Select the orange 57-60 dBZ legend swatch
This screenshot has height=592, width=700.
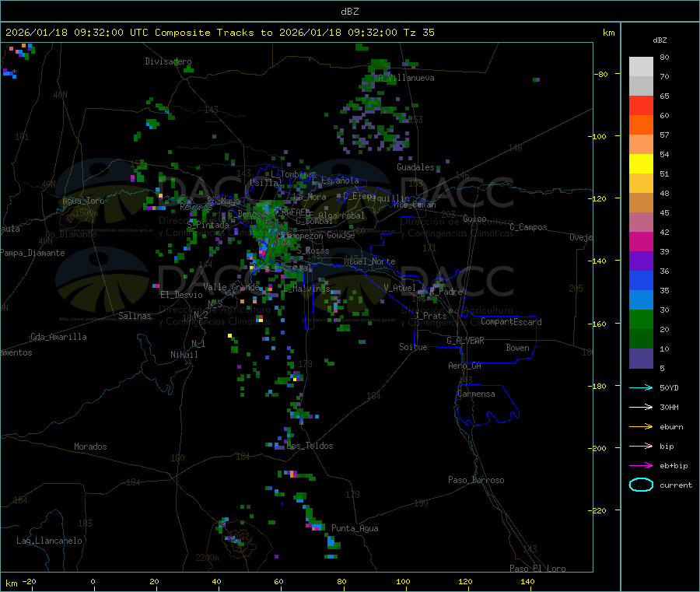point(641,125)
